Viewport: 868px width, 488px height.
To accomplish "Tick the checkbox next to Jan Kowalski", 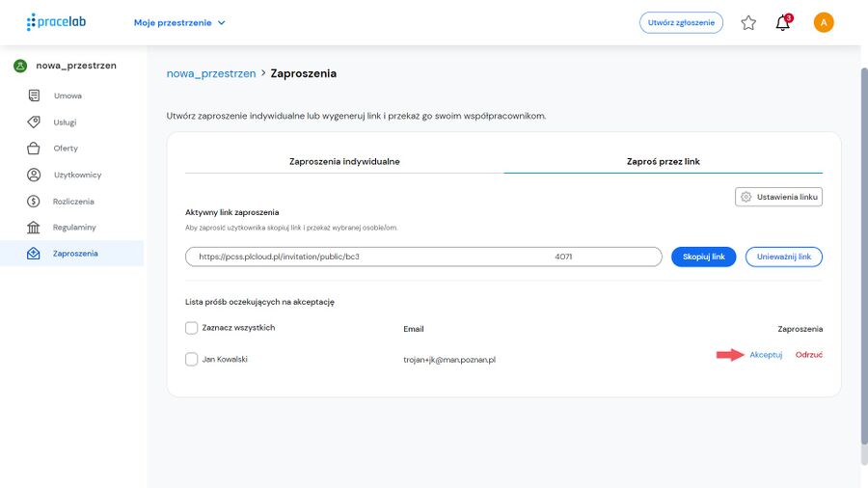I will [192, 360].
